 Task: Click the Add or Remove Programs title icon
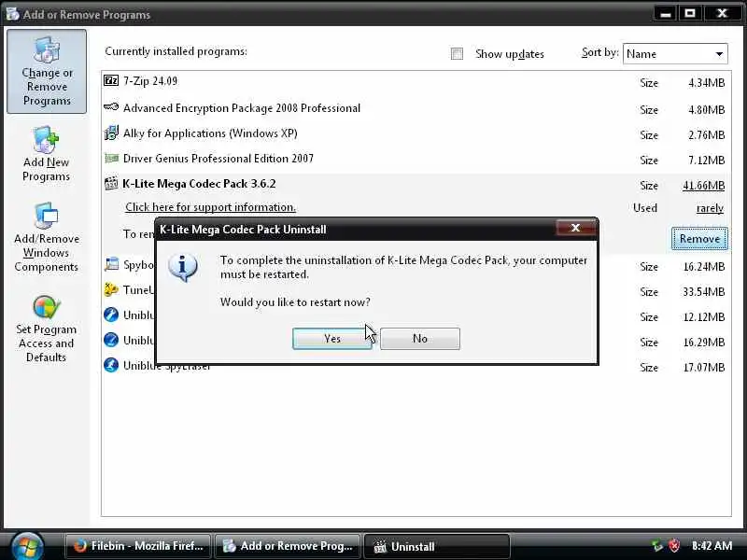[13, 14]
